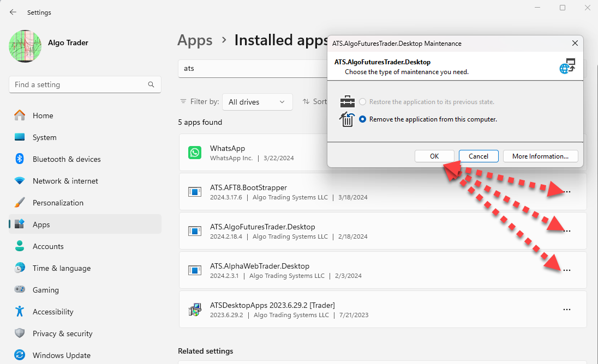Focus the installed apps search box

pos(253,69)
